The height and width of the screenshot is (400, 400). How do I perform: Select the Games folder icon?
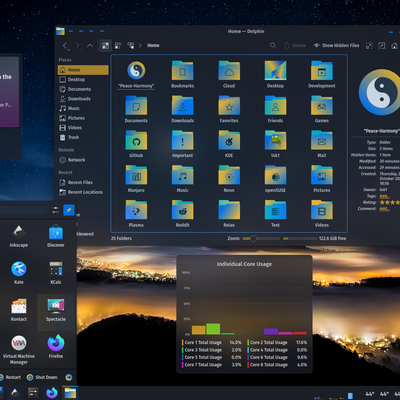click(322, 105)
